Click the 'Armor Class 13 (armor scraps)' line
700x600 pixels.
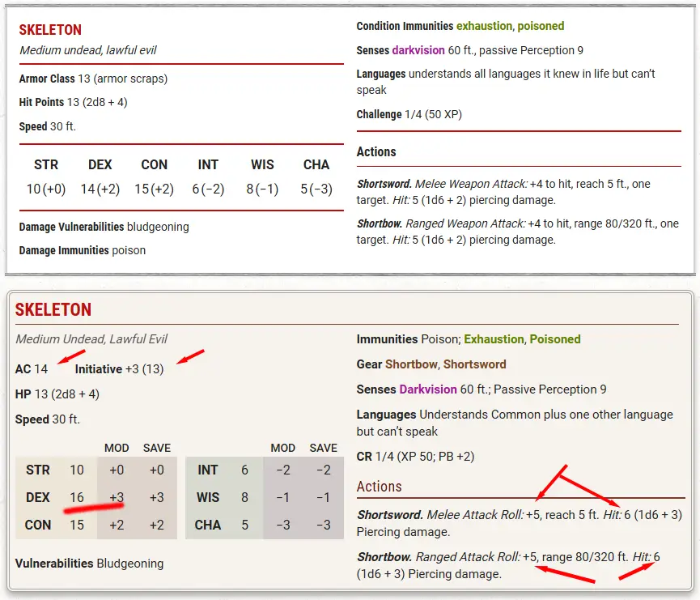(93, 79)
